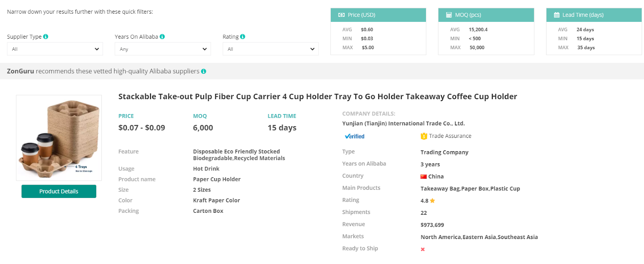Open the Years On Alibaba dropdown
Screen dimensions: 644x264
[x=163, y=49]
